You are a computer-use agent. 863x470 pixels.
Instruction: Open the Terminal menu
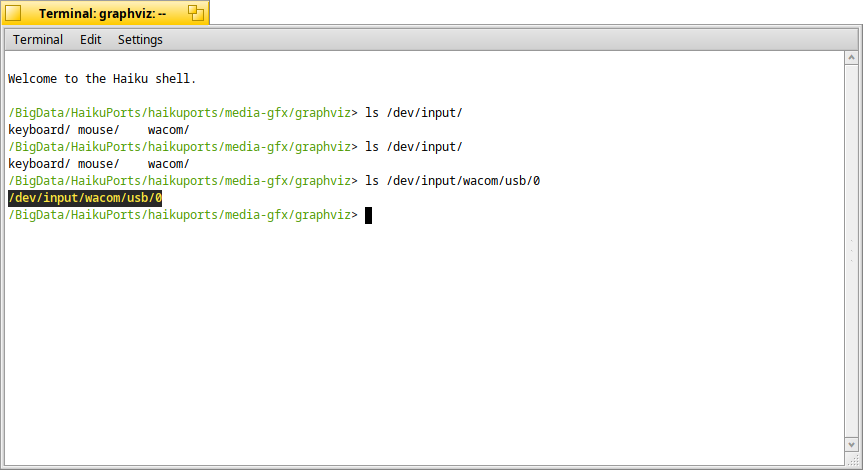(x=38, y=40)
